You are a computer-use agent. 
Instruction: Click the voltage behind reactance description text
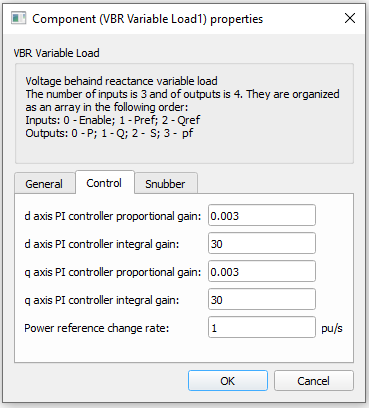click(182, 107)
